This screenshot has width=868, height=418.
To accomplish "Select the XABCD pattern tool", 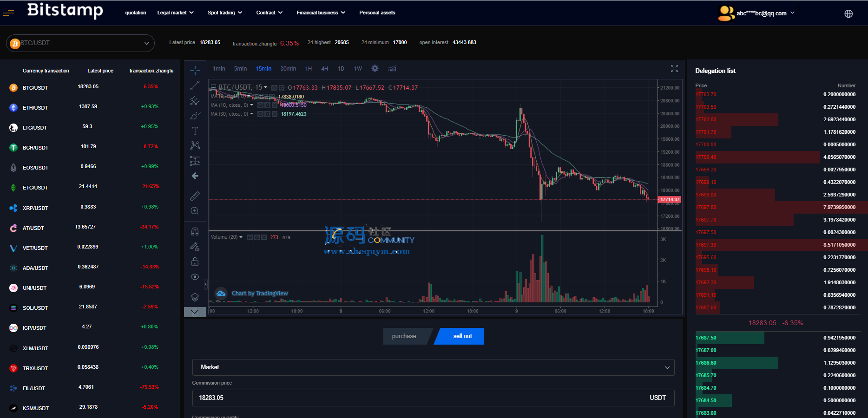I will pyautogui.click(x=195, y=146).
